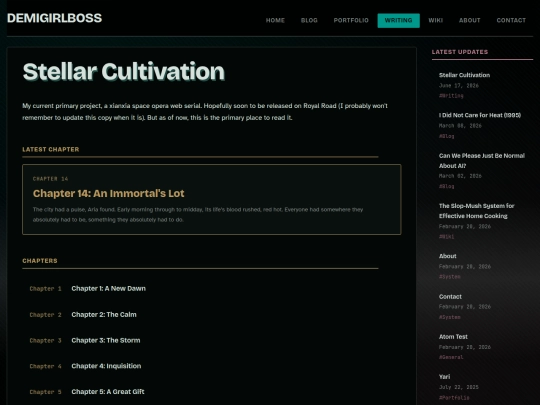
Task: Click the Stellar Cultivation page heading
Action: click(124, 72)
